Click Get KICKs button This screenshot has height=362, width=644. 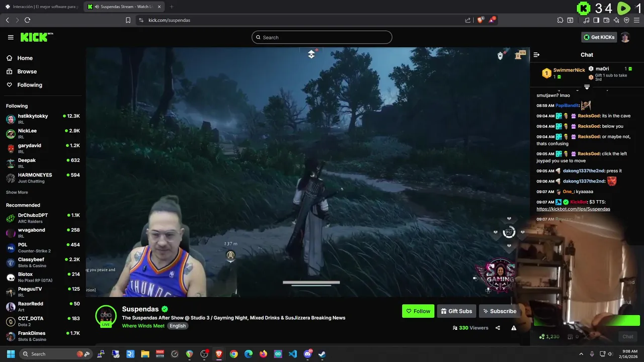tap(599, 37)
